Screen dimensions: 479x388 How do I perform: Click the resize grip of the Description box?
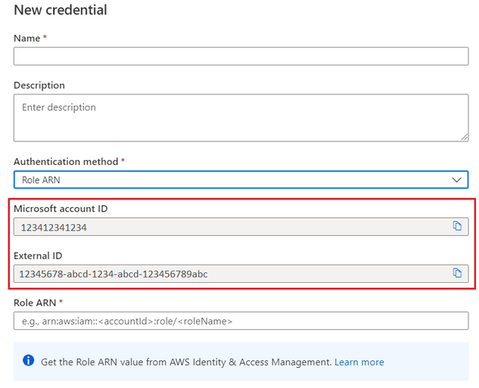tap(464, 137)
